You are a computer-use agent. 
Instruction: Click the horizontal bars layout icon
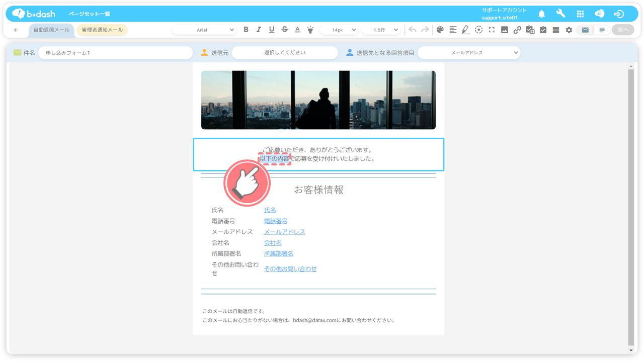click(556, 30)
